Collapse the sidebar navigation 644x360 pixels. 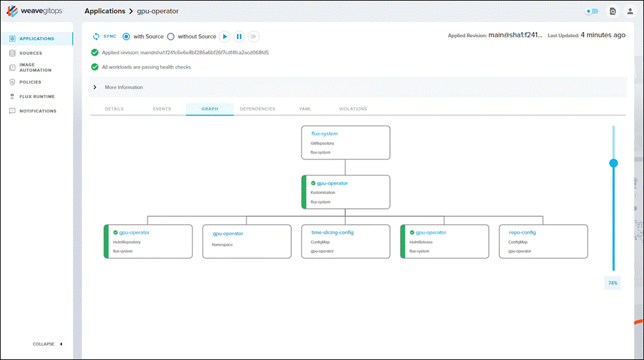(x=48, y=344)
